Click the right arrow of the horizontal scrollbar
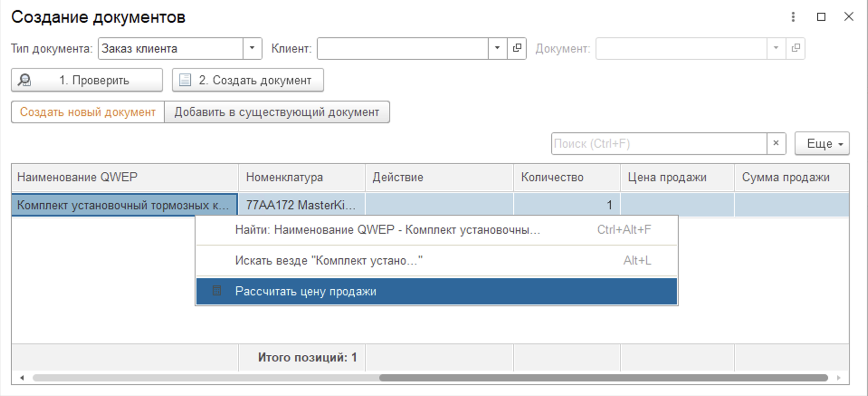Image resolution: width=868 pixels, height=396 pixels. point(839,377)
